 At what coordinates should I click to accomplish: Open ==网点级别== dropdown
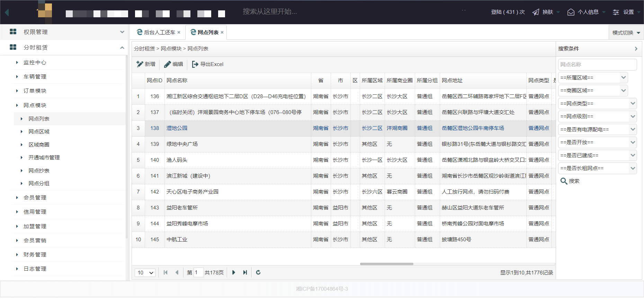pos(597,116)
